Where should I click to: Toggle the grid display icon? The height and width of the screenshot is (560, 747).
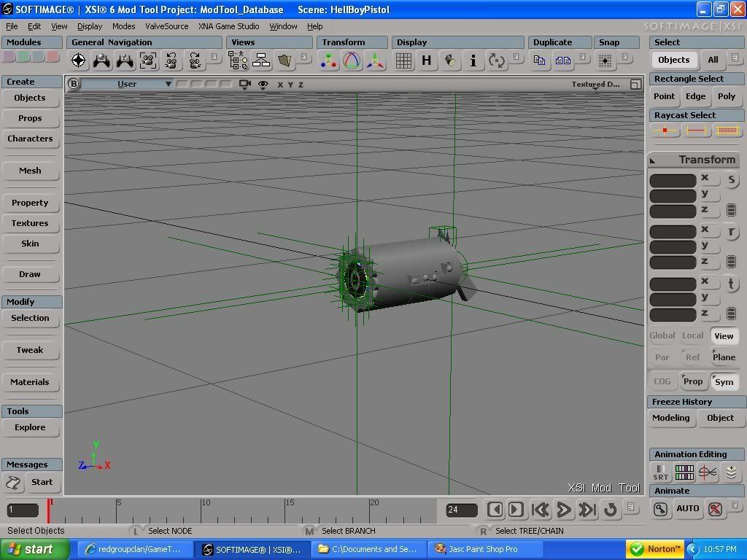[x=403, y=61]
